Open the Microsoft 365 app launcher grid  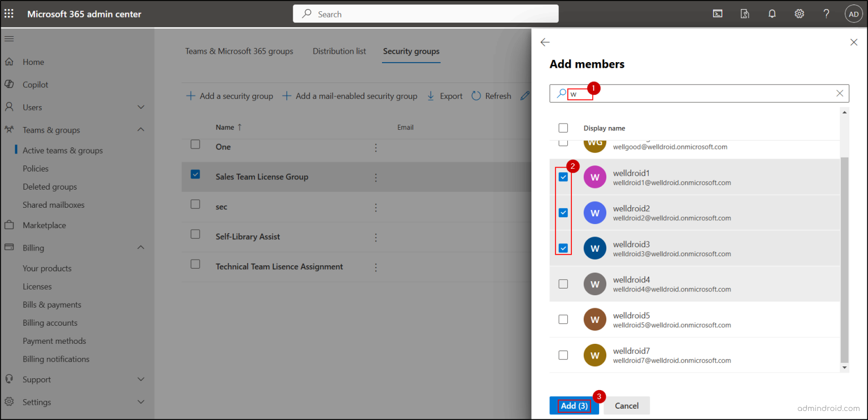click(8, 14)
